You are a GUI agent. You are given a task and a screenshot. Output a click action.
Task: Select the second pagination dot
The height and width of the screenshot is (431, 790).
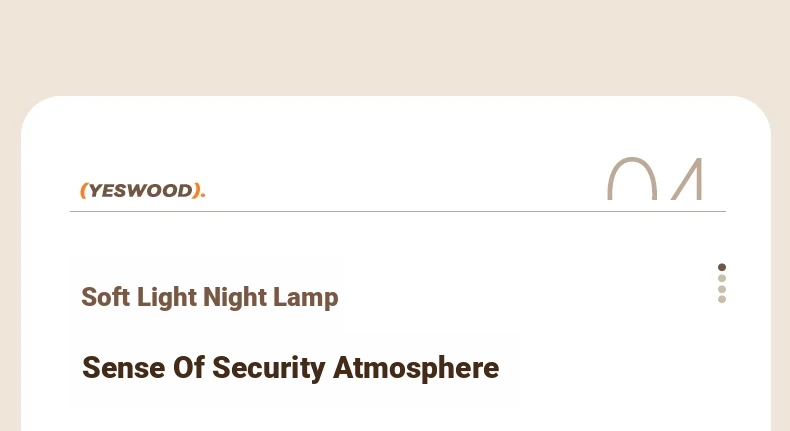tap(722, 278)
